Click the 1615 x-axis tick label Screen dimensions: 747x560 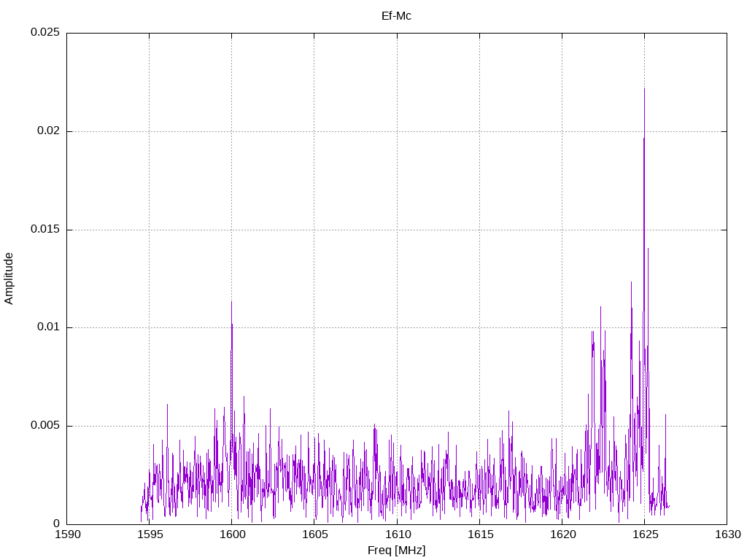480,534
